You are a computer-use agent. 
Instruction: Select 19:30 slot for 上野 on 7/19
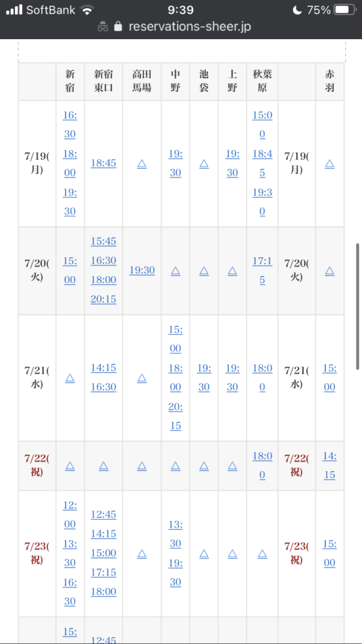(233, 164)
